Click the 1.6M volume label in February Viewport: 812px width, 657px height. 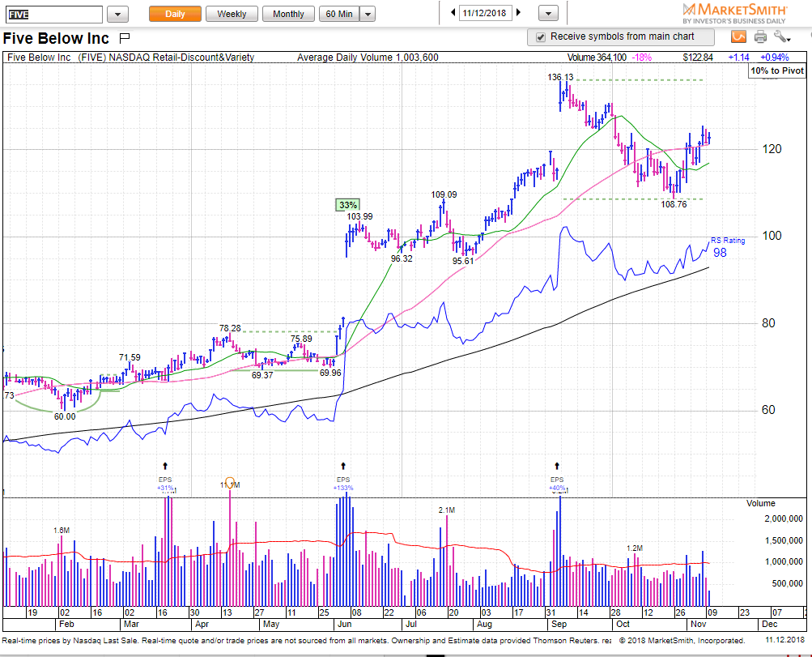(61, 531)
